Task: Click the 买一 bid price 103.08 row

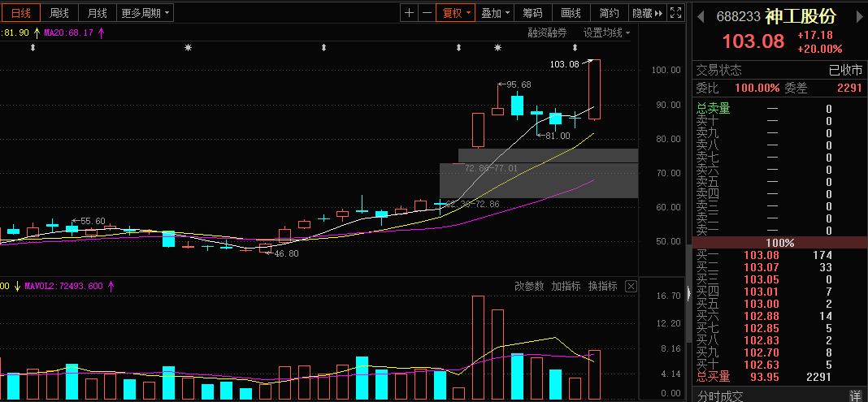Action: tap(779, 255)
